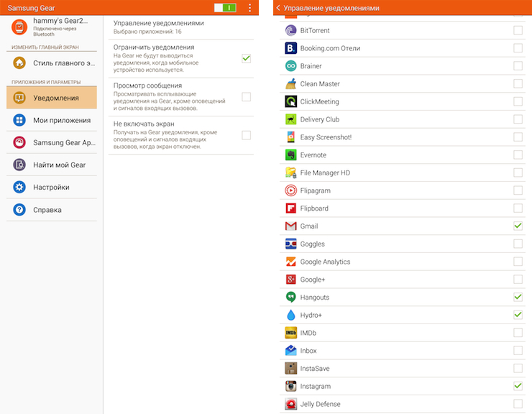This screenshot has height=414, width=532.
Task: Open the three-dot overflow menu
Action: click(249, 8)
